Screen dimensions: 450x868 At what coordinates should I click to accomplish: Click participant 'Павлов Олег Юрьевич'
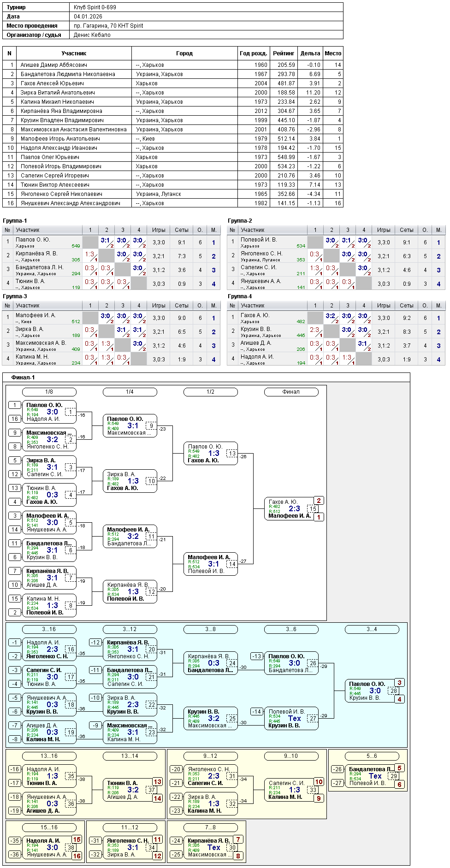pyautogui.click(x=50, y=157)
